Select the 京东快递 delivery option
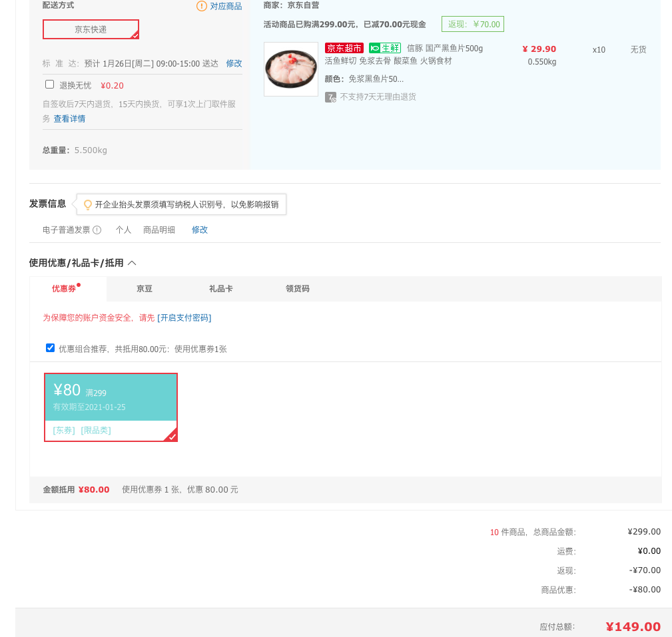The image size is (672, 637). click(x=91, y=29)
